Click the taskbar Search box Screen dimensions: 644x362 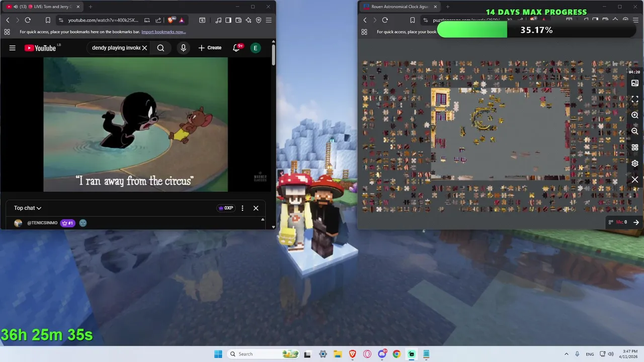264,354
